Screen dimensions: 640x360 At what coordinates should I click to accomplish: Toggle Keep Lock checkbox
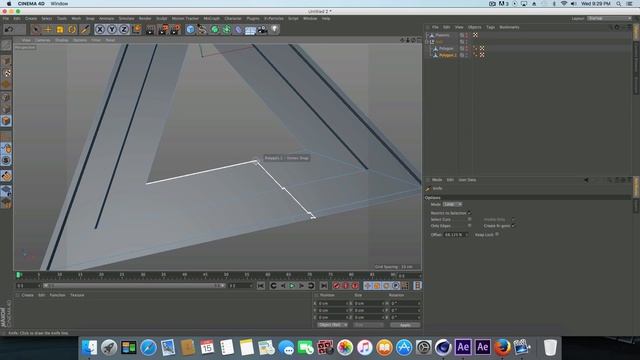497,234
